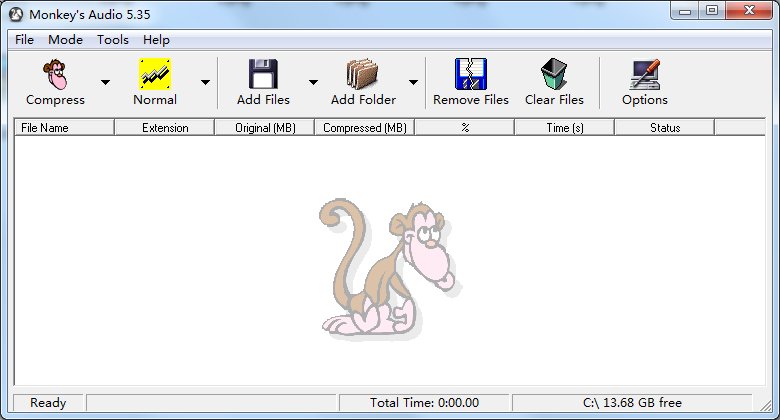Click the Status column header

click(x=665, y=128)
